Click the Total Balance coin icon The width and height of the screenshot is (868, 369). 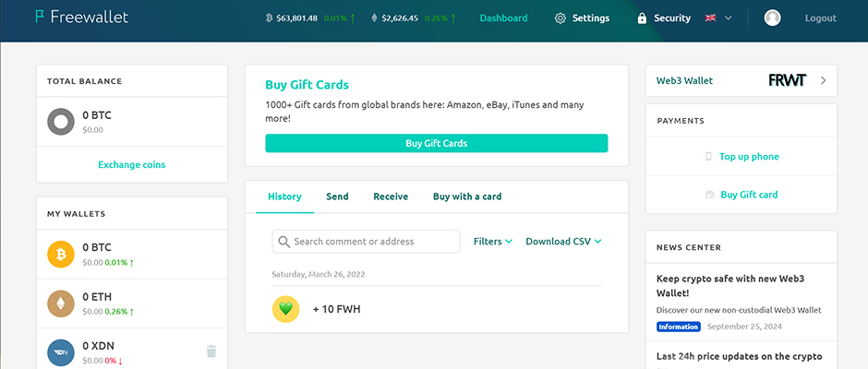(61, 122)
